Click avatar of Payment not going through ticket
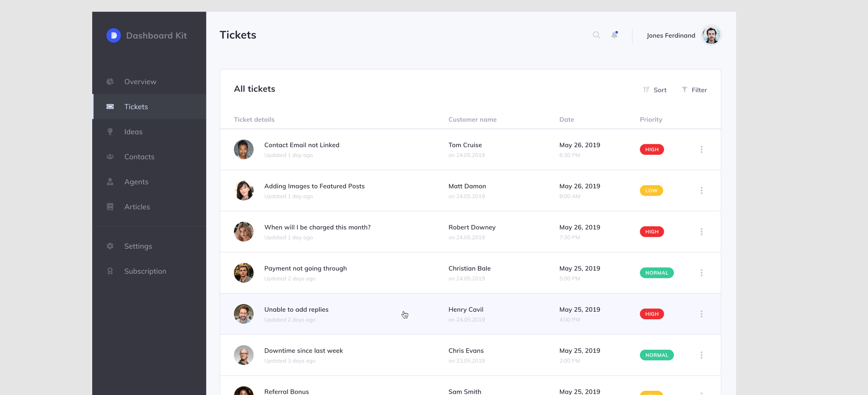 coord(244,273)
